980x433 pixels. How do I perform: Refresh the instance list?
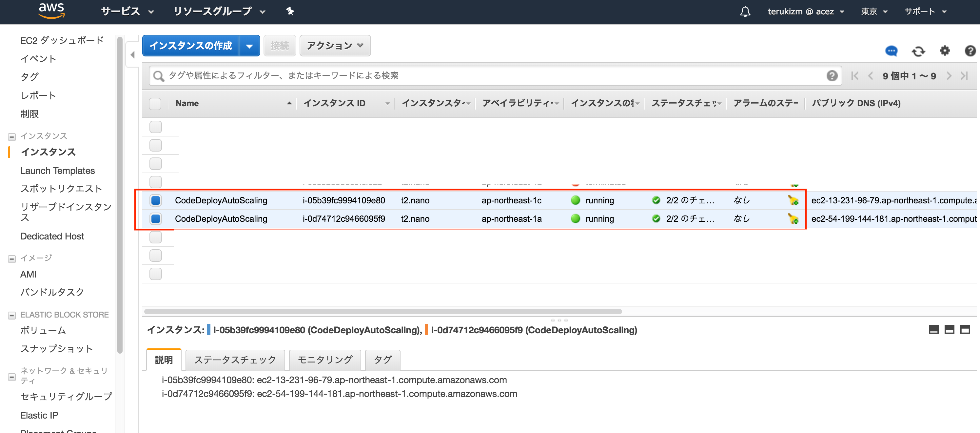(x=918, y=51)
